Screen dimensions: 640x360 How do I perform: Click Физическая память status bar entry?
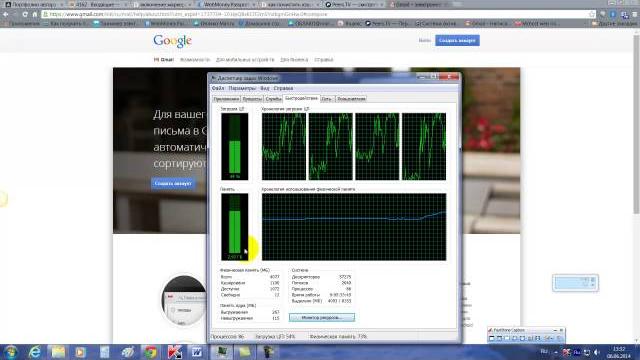(338, 337)
